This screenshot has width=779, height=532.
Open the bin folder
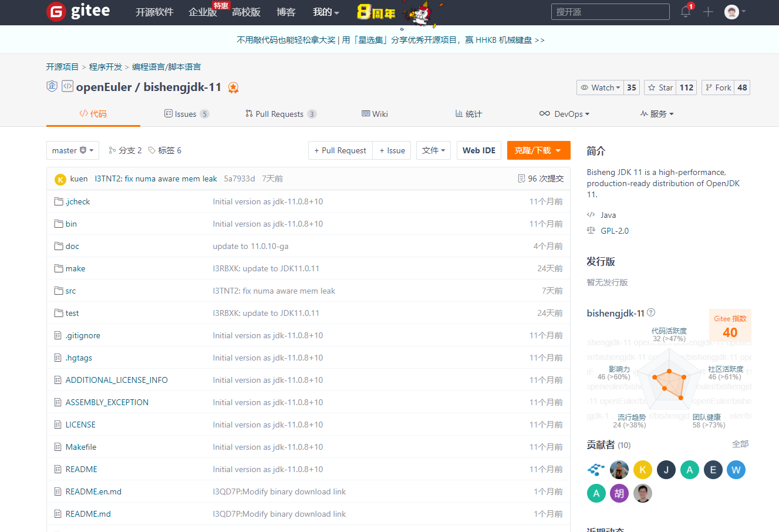[71, 224]
